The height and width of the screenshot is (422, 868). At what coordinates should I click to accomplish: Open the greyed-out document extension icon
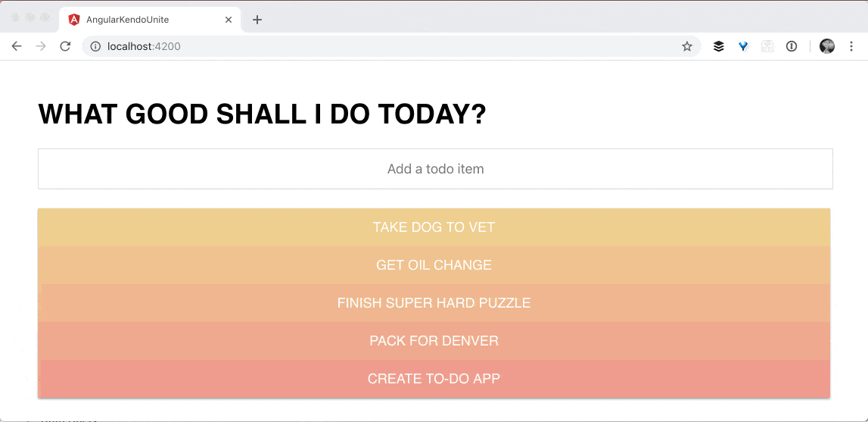point(767,46)
